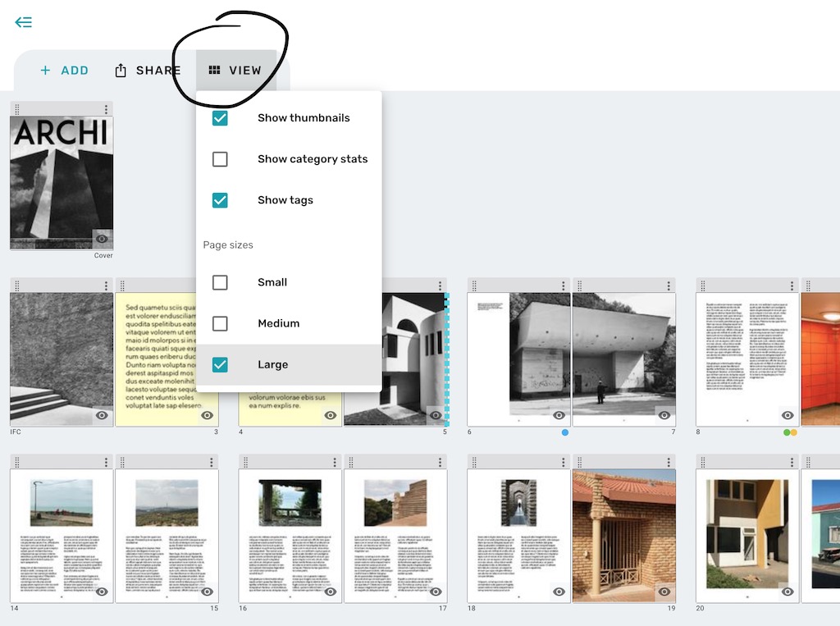840x626 pixels.
Task: Click the SHARE button
Action: coord(148,70)
